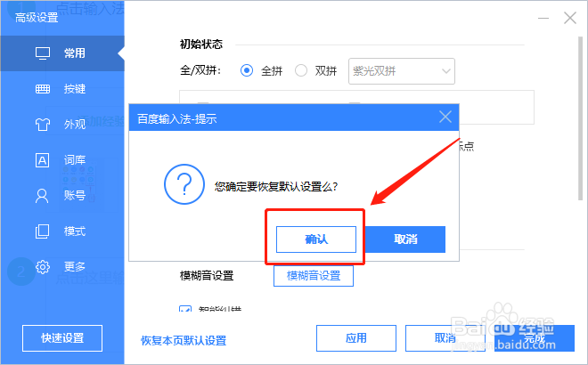Open the 外观 shirt icon section

(43, 124)
